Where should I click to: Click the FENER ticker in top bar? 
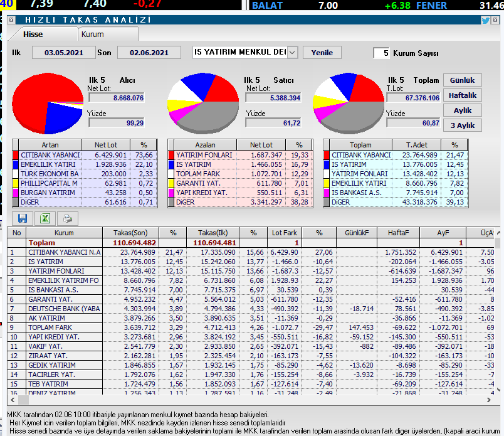pos(431,5)
